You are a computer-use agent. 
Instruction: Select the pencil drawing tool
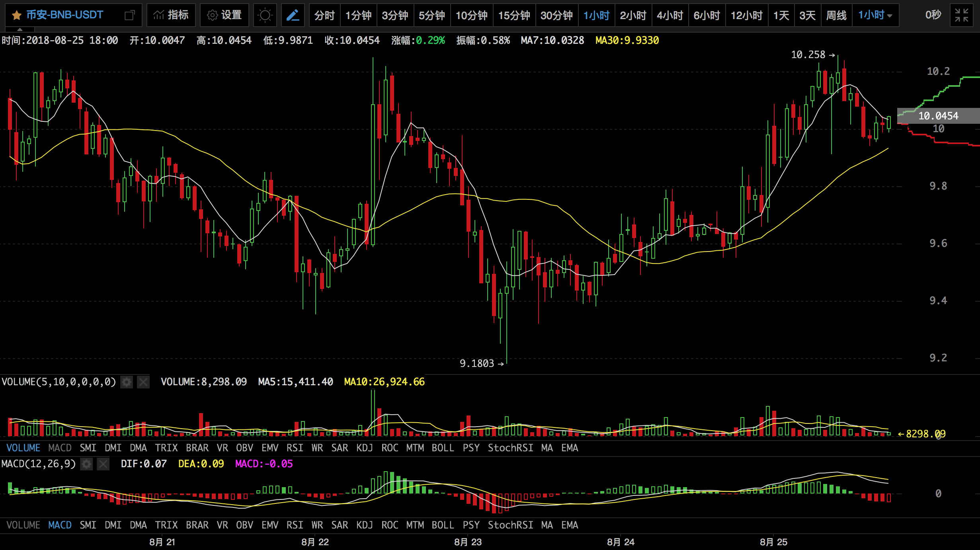click(x=293, y=16)
